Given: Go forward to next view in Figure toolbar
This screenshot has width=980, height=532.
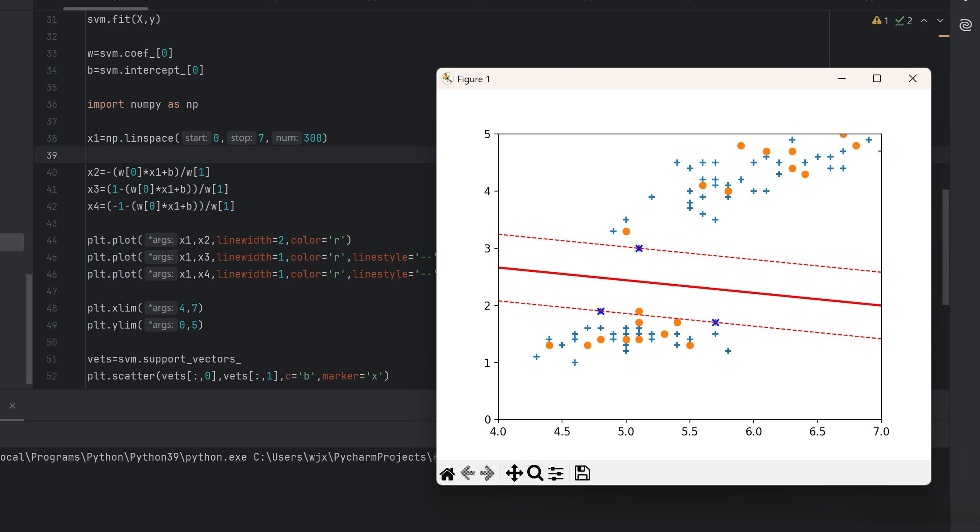Looking at the screenshot, I should click(487, 473).
